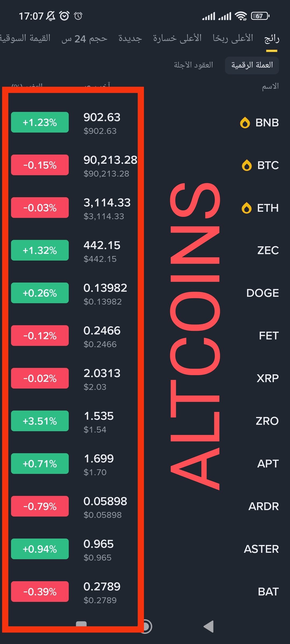Open the ZEC coin row
Image resolution: width=290 pixels, height=644 pixels.
point(268,250)
